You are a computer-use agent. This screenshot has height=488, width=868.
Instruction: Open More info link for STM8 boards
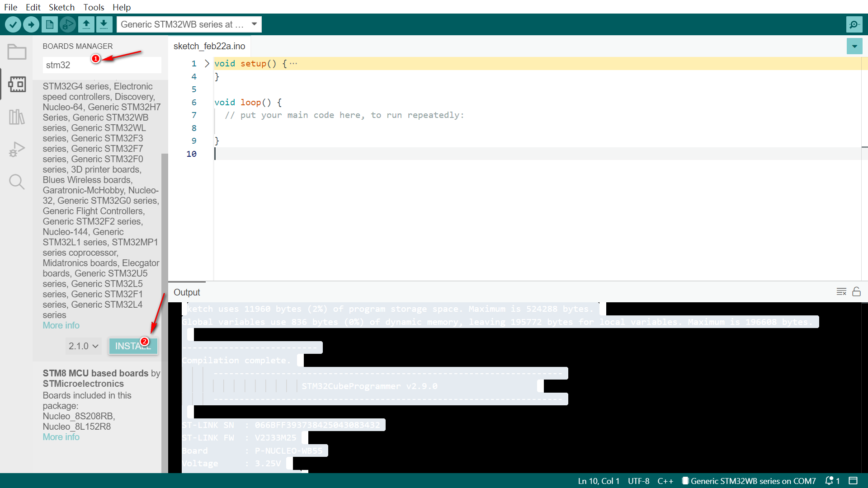point(61,437)
